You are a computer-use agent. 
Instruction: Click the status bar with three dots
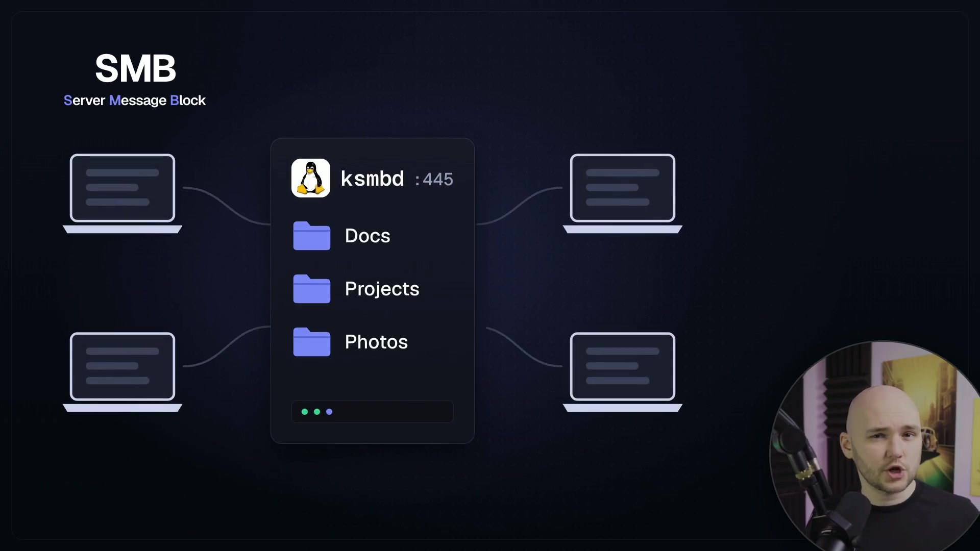(x=372, y=412)
